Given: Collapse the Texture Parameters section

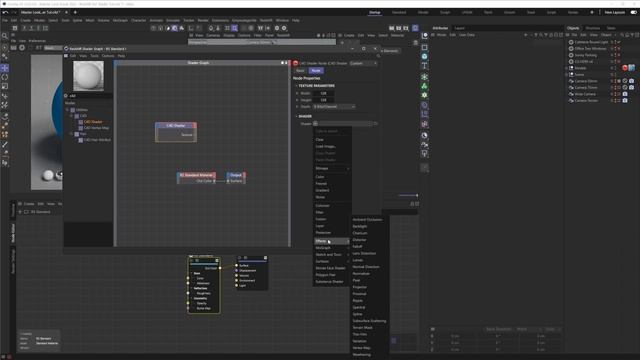Looking at the screenshot, I should [x=296, y=86].
